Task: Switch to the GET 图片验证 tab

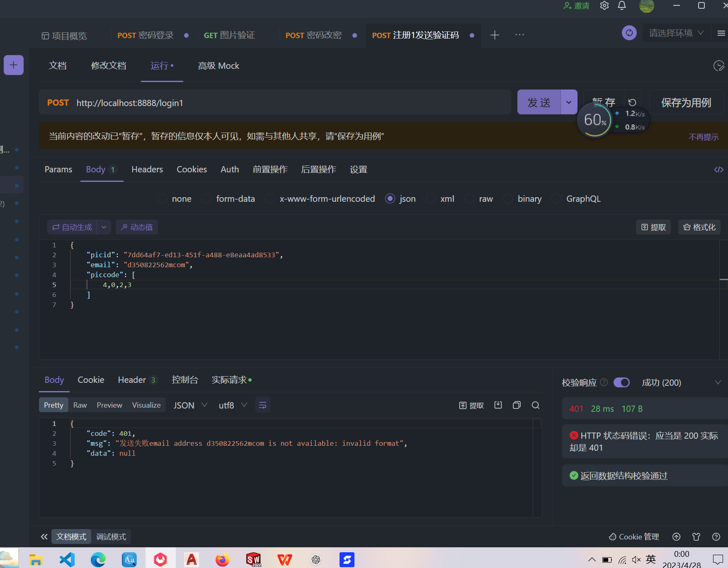Action: click(229, 36)
